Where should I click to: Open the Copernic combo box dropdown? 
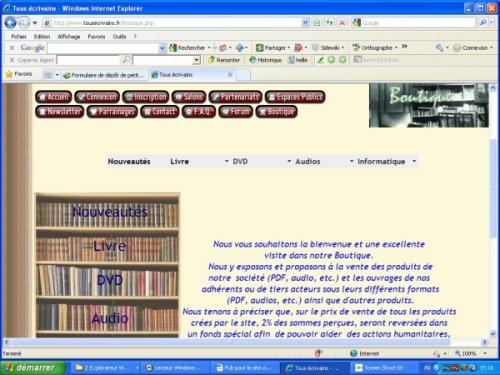[197, 60]
